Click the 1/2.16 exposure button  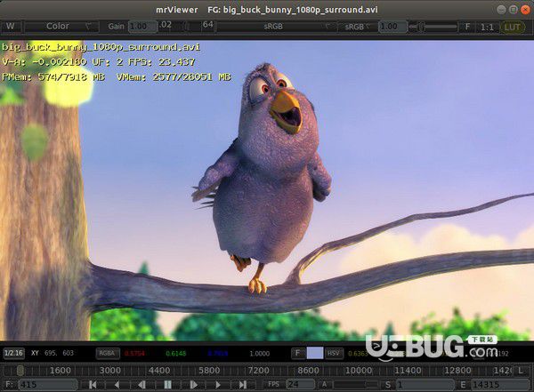click(13, 353)
